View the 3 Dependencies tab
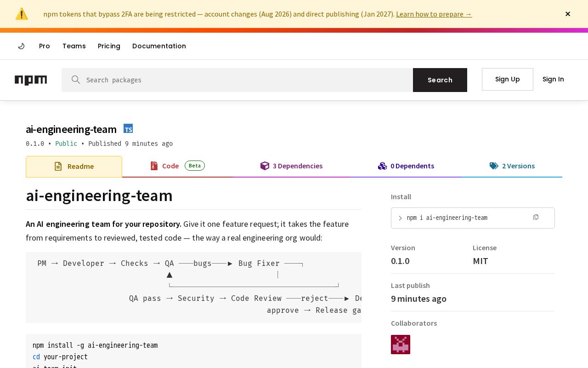588x368 pixels. pos(291,166)
